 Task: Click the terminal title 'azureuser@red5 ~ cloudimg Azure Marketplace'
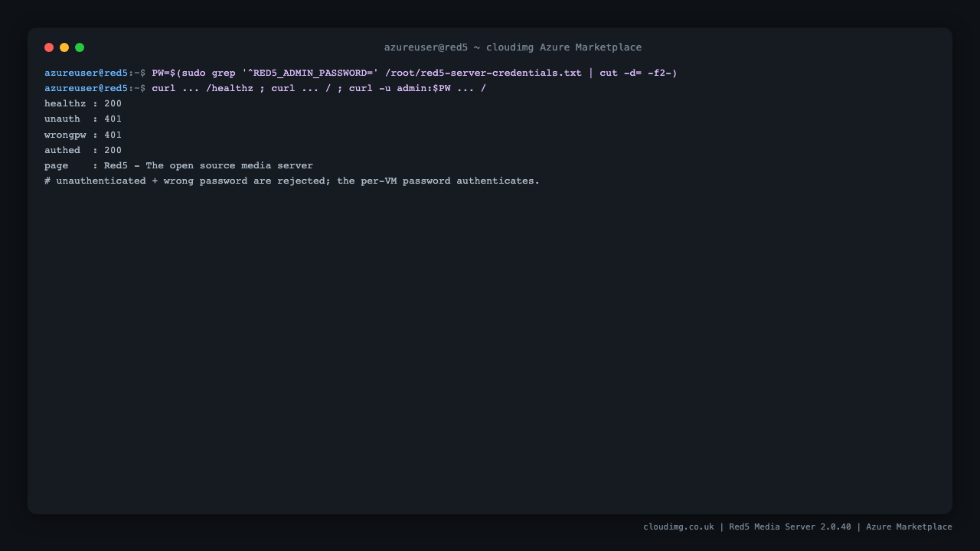[x=513, y=47]
